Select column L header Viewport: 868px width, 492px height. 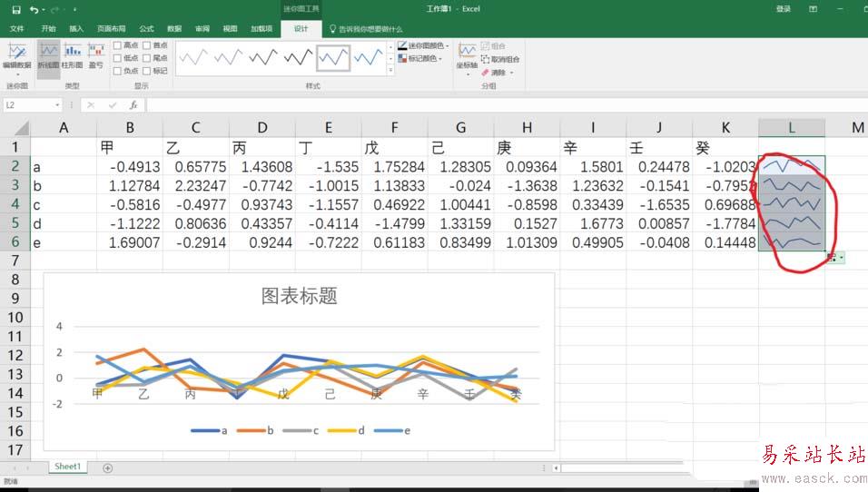point(792,128)
